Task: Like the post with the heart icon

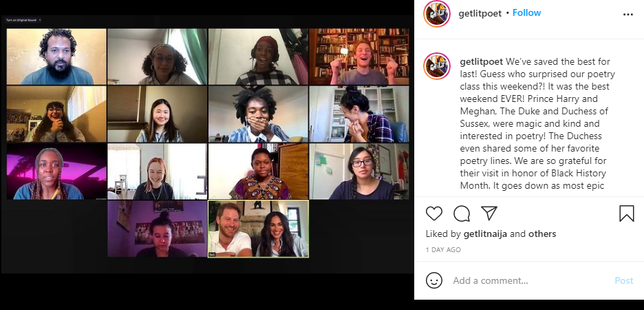Action: 433,214
